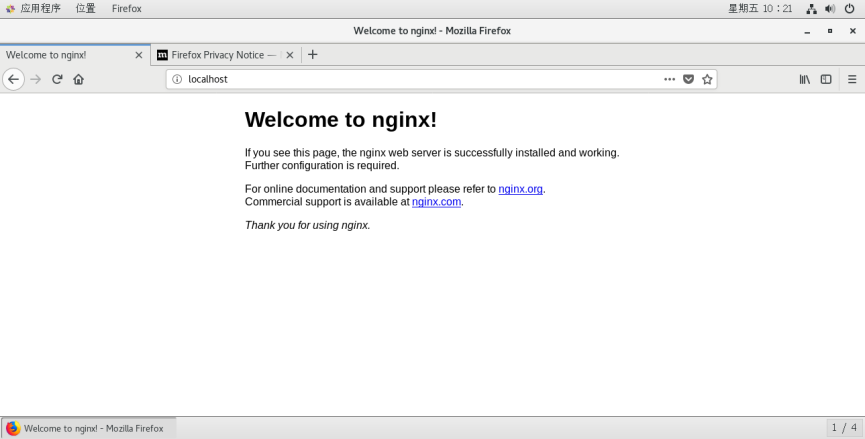Open the volume speaker icon
Image resolution: width=865 pixels, height=439 pixels.
click(830, 9)
